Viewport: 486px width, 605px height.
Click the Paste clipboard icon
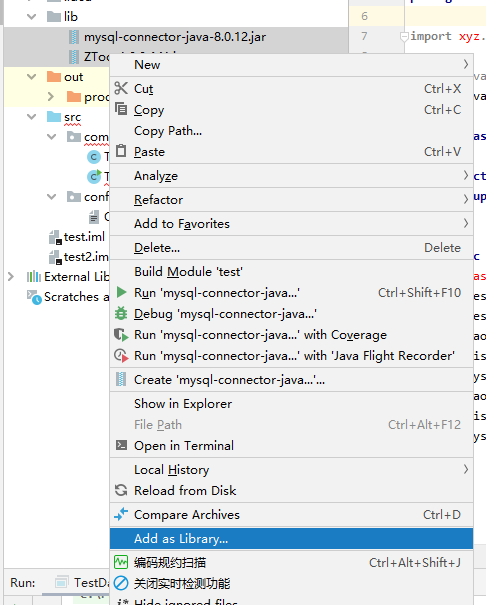121,151
